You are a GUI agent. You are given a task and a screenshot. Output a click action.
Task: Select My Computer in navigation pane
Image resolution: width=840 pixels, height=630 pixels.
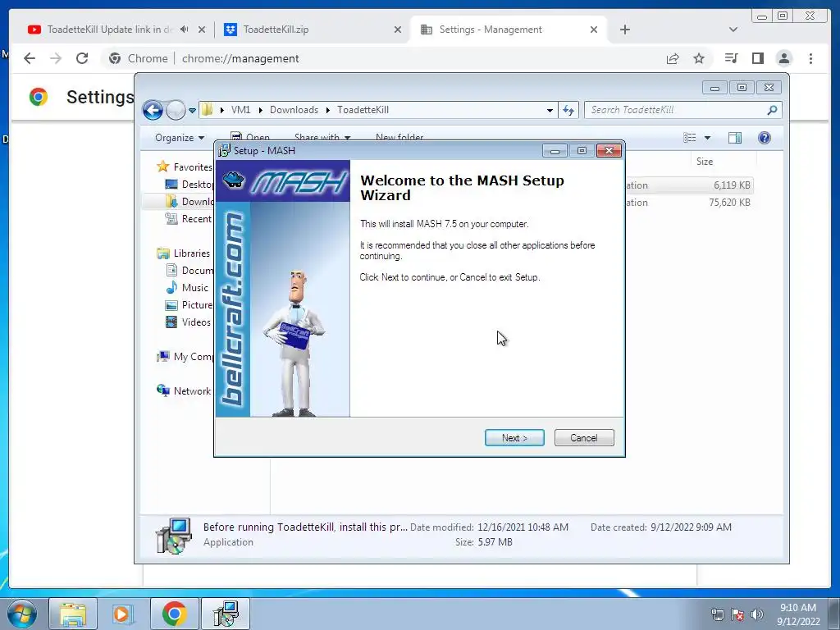point(185,357)
